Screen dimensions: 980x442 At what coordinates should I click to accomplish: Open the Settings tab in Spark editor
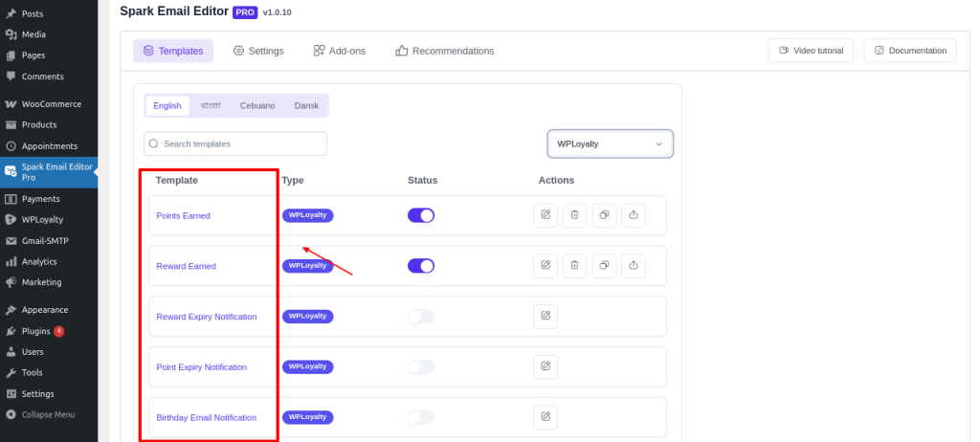pyautogui.click(x=258, y=51)
